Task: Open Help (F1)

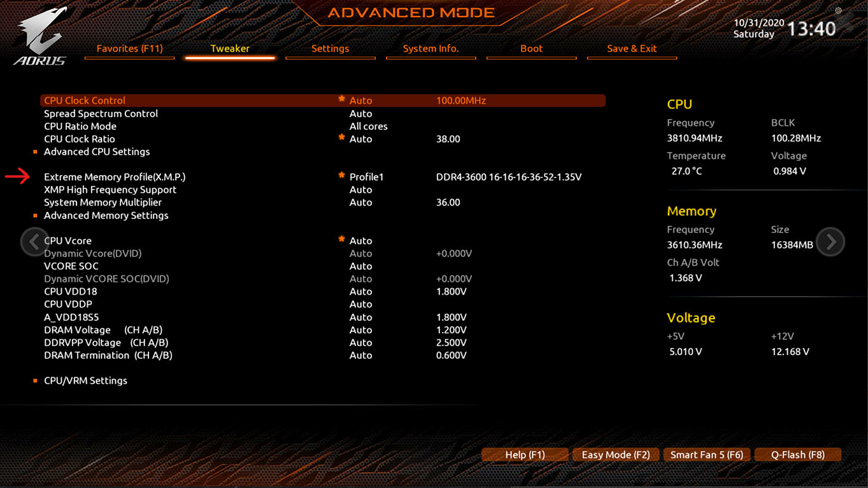Action: coord(525,454)
